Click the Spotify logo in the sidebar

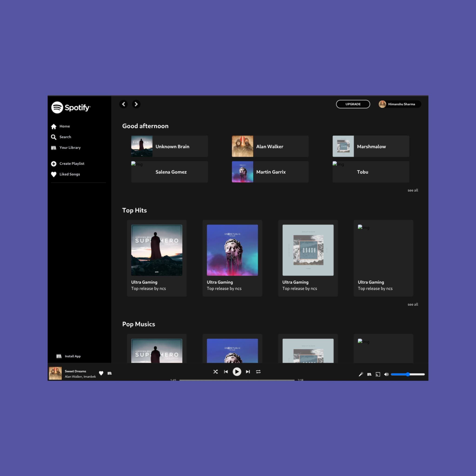71,107
